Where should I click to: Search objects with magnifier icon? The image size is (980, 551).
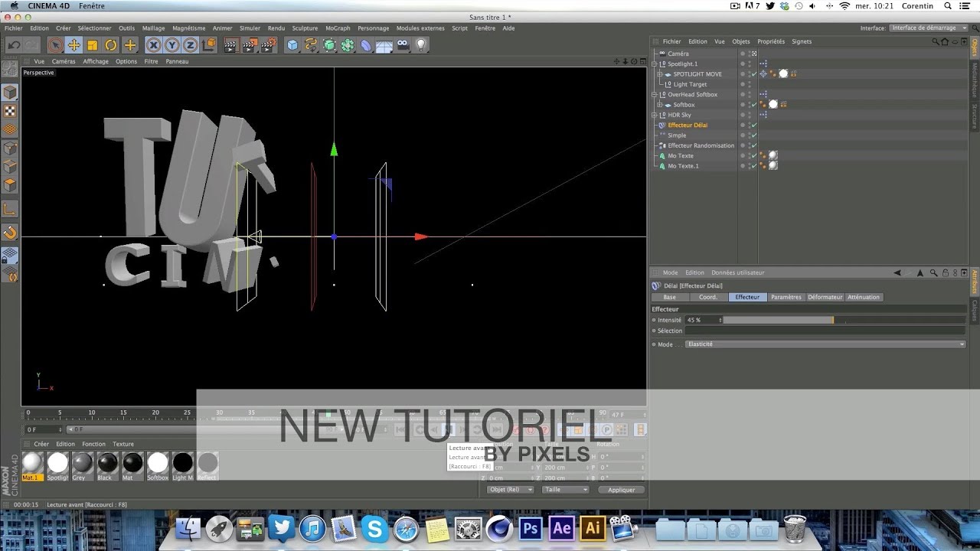click(934, 41)
